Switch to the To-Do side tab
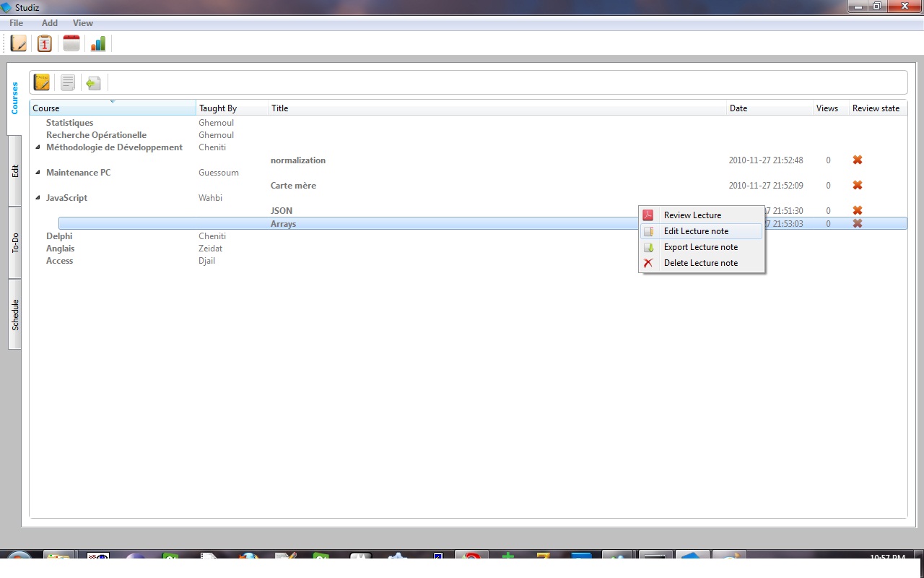The width and height of the screenshot is (924, 578). point(14,243)
